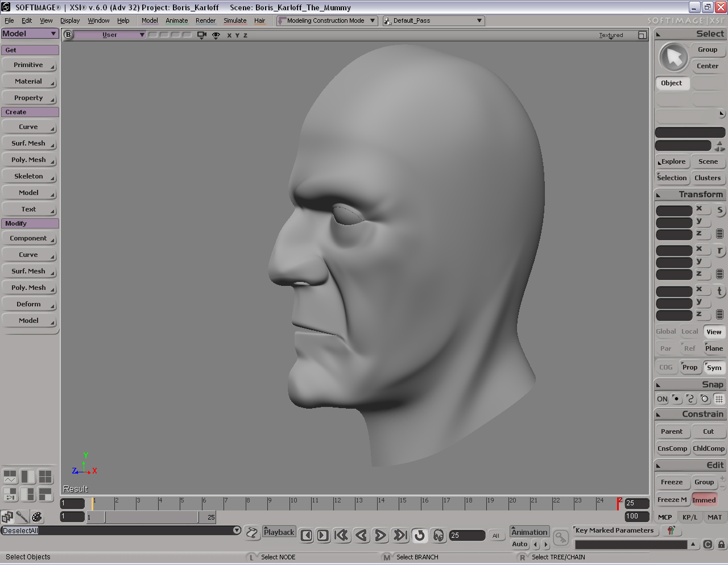
Task: Click the palette icon at bottom left
Action: pos(37,517)
